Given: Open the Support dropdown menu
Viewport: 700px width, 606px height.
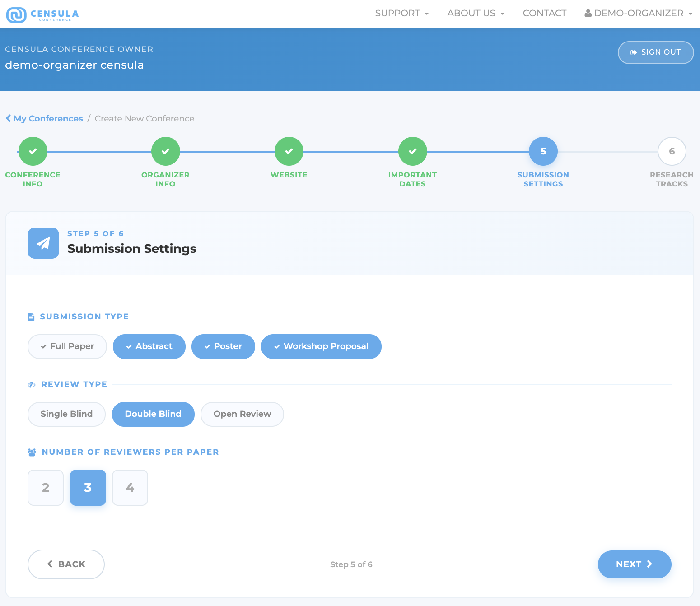Looking at the screenshot, I should (x=402, y=14).
